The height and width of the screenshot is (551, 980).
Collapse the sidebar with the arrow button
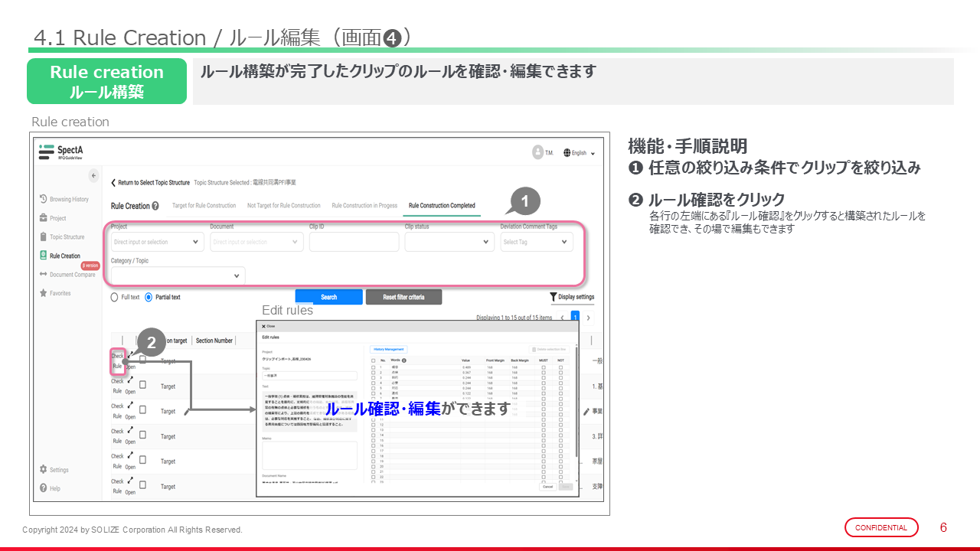tap(94, 176)
